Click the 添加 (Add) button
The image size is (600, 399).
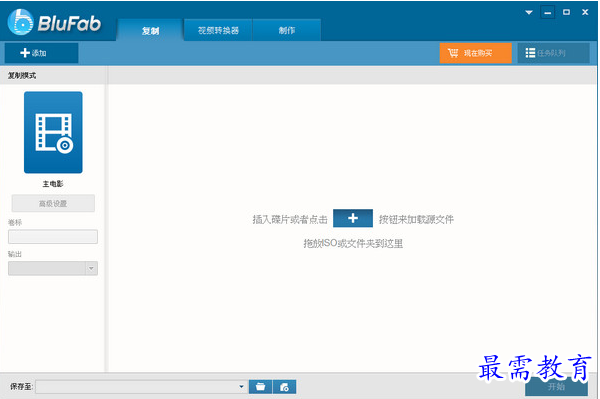click(x=41, y=53)
